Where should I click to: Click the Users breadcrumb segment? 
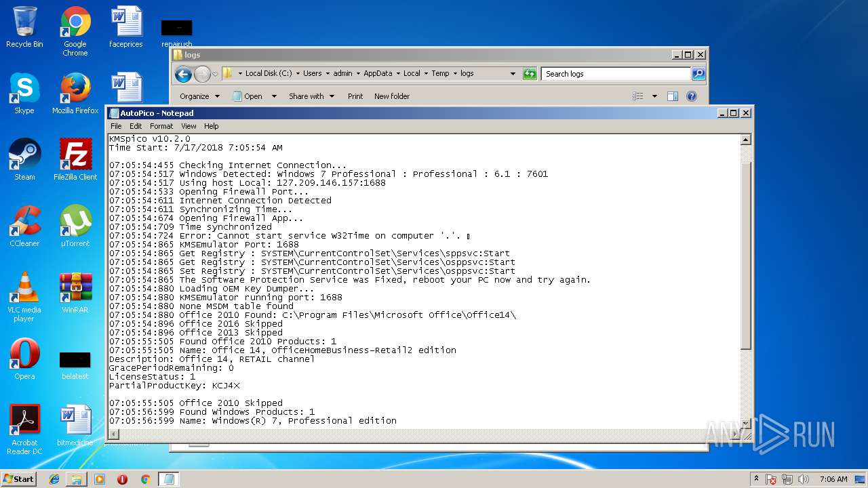pos(313,74)
